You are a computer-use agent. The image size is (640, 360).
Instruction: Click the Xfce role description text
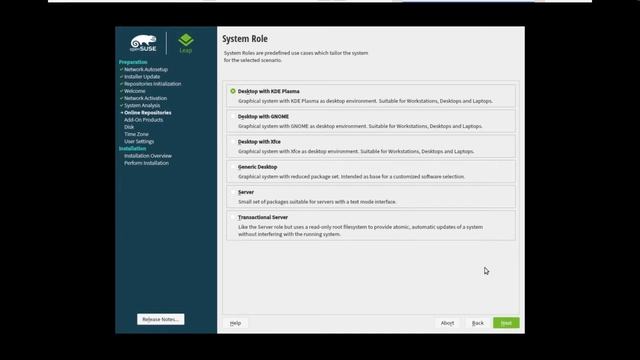pos(356,151)
